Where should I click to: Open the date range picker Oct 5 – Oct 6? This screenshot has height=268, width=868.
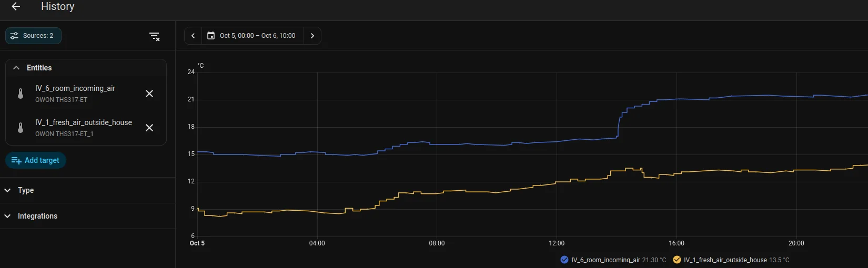click(x=253, y=36)
